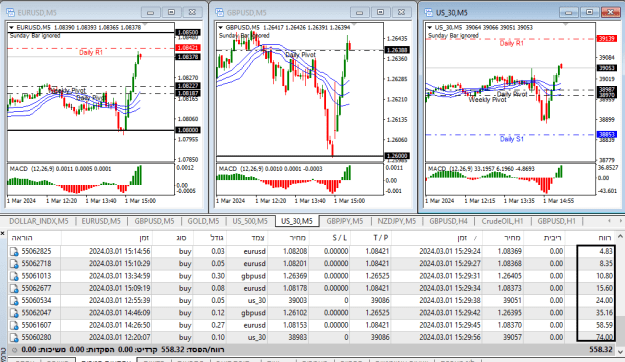Minimize the EURUSD,M5 chart window
The width and height of the screenshot is (625, 362).
click(150, 12)
